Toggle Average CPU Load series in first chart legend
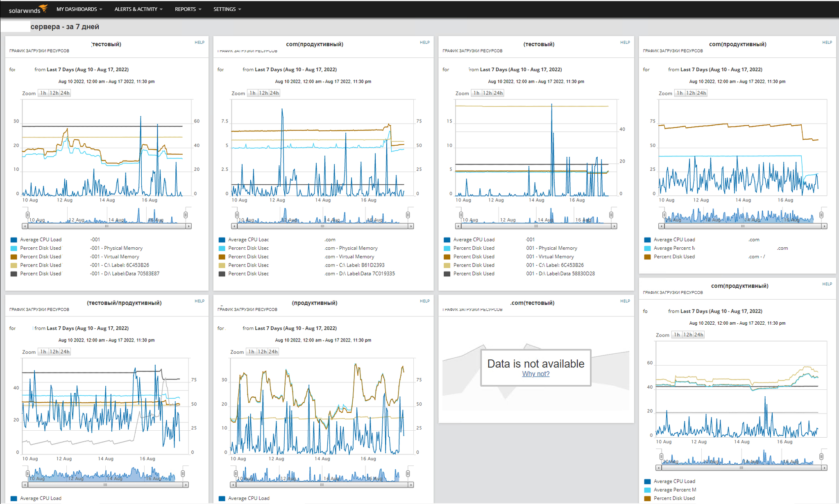The width and height of the screenshot is (839, 504). click(41, 240)
